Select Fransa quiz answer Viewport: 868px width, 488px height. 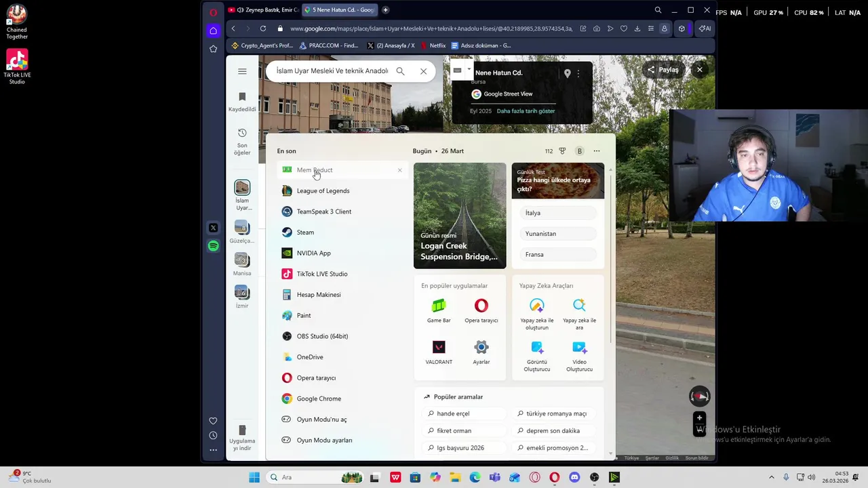tap(559, 254)
